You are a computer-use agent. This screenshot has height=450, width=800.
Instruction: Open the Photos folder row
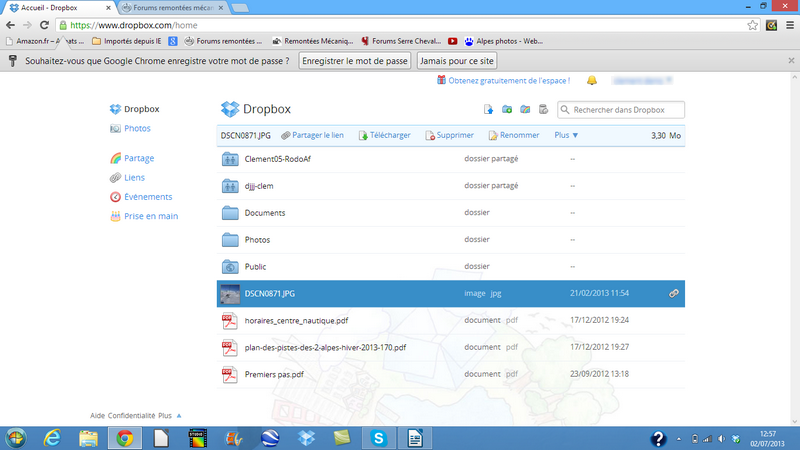coord(451,240)
